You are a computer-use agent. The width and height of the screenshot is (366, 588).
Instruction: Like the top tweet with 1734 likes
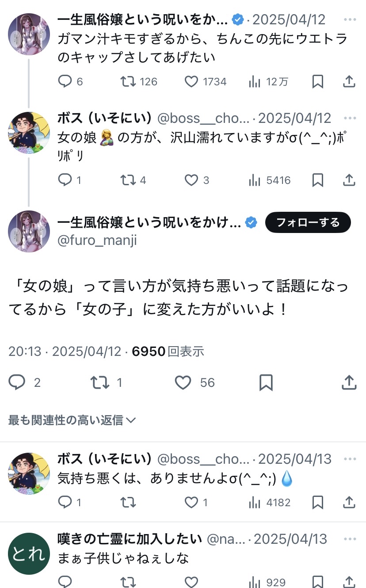tap(191, 81)
